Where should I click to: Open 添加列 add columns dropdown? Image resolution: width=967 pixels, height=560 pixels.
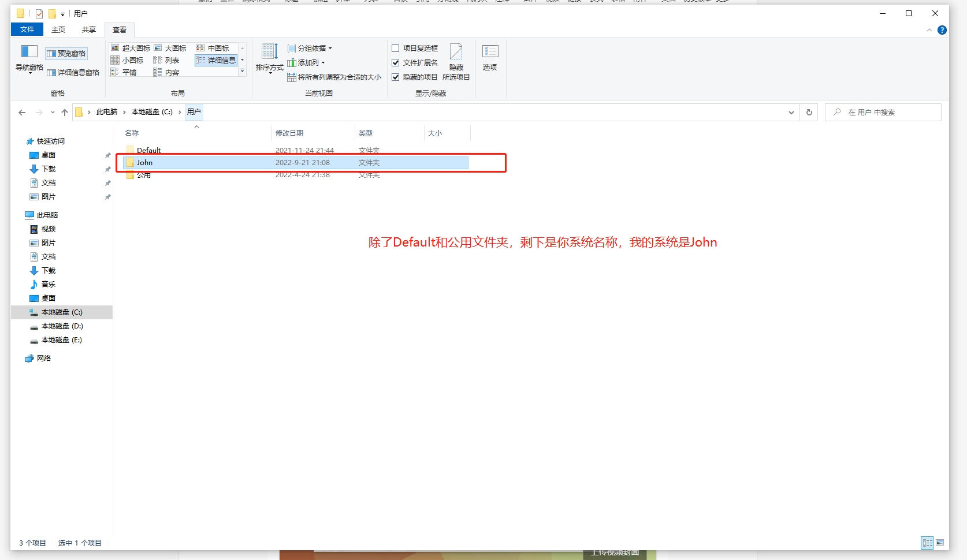[x=306, y=63]
